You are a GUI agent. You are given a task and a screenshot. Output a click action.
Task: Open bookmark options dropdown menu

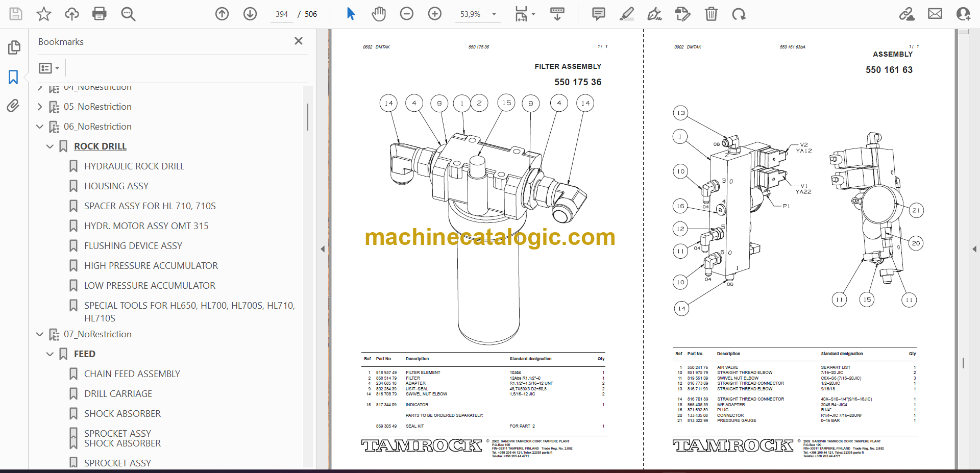[x=50, y=68]
